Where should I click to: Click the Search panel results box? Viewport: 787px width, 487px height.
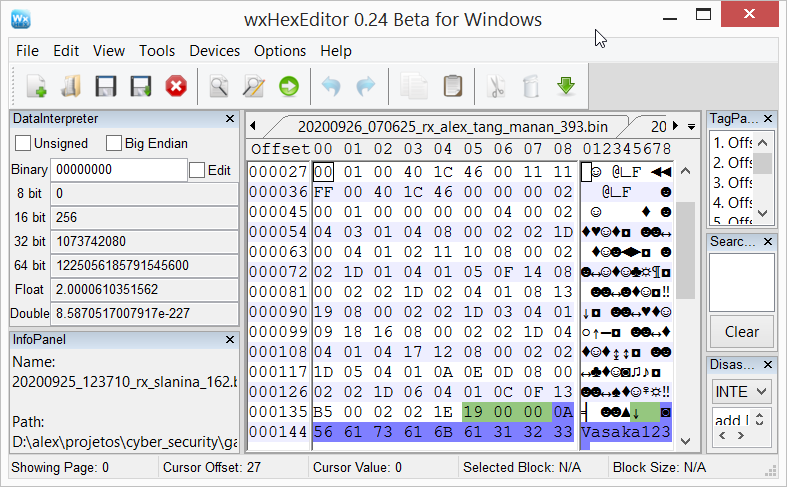tap(741, 283)
